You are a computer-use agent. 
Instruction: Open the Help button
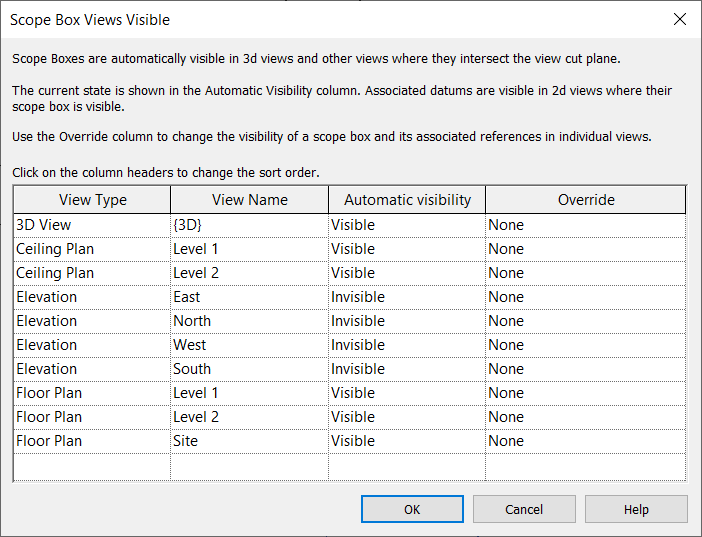point(636,509)
